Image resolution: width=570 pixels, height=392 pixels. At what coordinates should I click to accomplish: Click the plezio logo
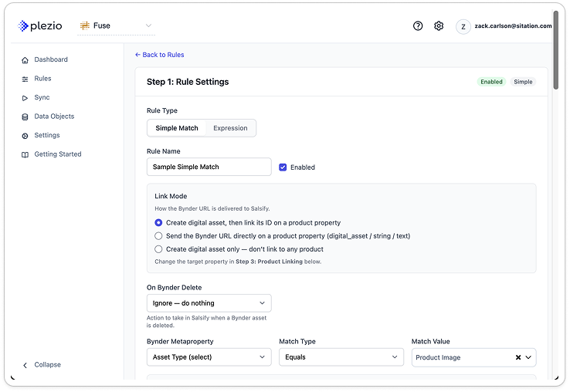coord(40,25)
